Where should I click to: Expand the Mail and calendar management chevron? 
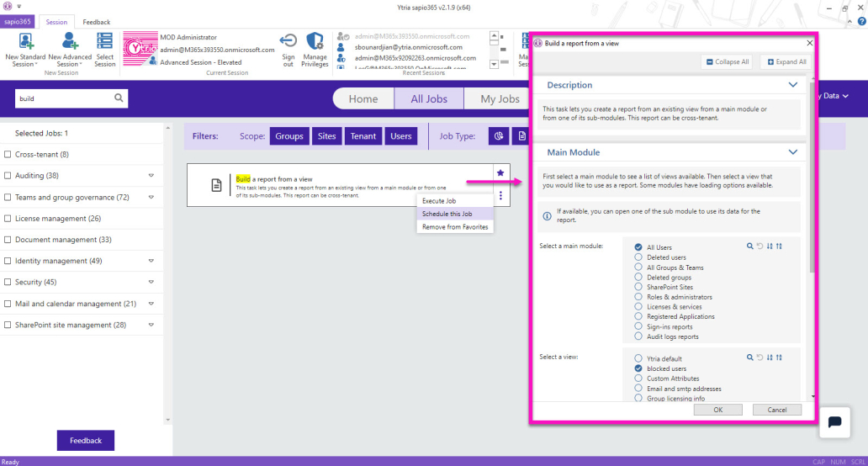(x=151, y=304)
